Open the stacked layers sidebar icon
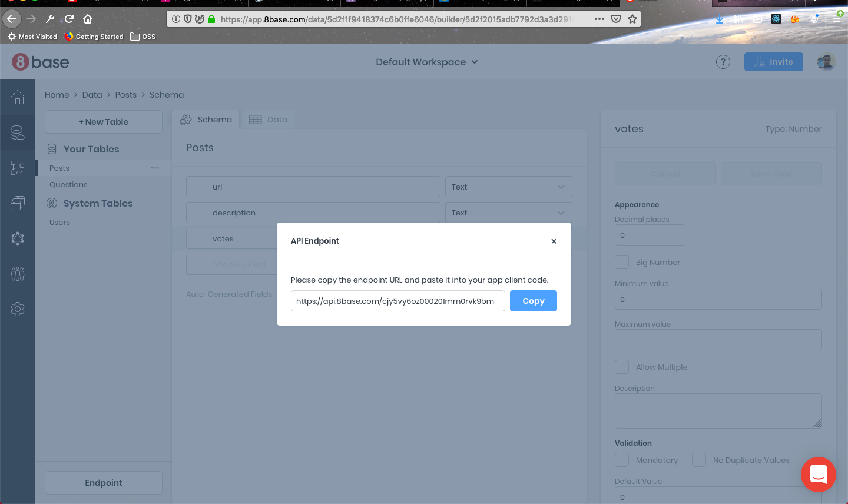 (x=18, y=203)
